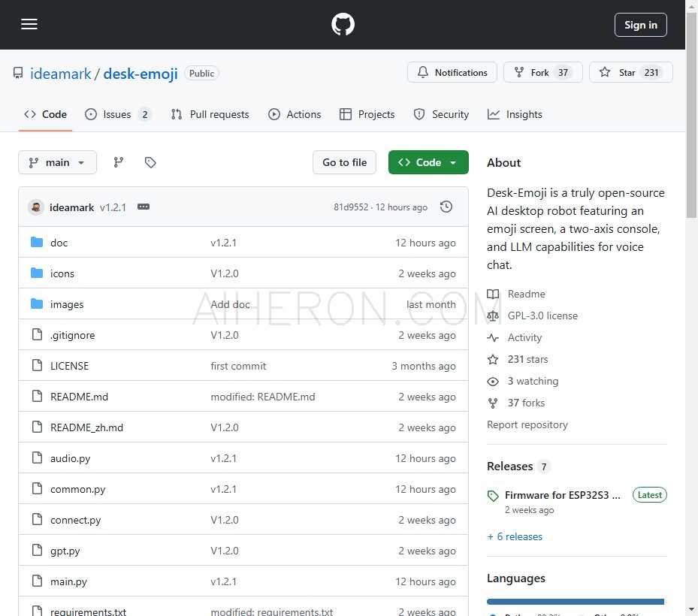Click the Go to file search field
Image resolution: width=698 pixels, height=616 pixels.
pyautogui.click(x=344, y=162)
